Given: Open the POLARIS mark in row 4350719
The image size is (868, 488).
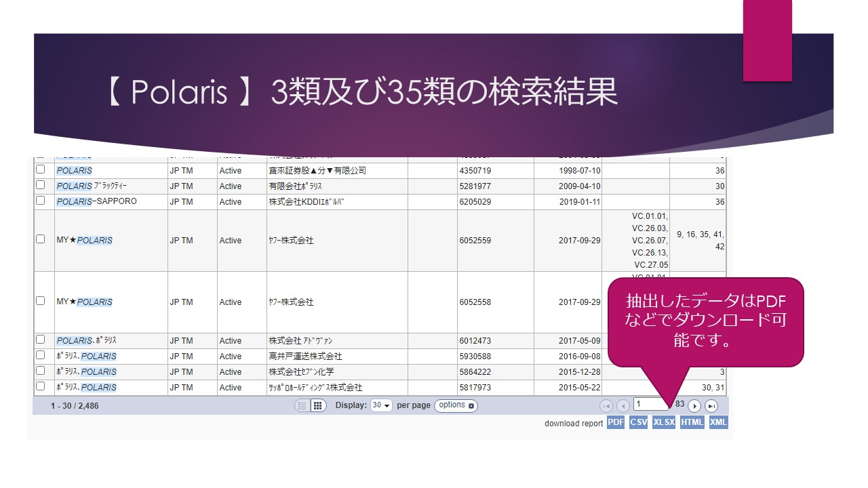Looking at the screenshot, I should [x=75, y=171].
